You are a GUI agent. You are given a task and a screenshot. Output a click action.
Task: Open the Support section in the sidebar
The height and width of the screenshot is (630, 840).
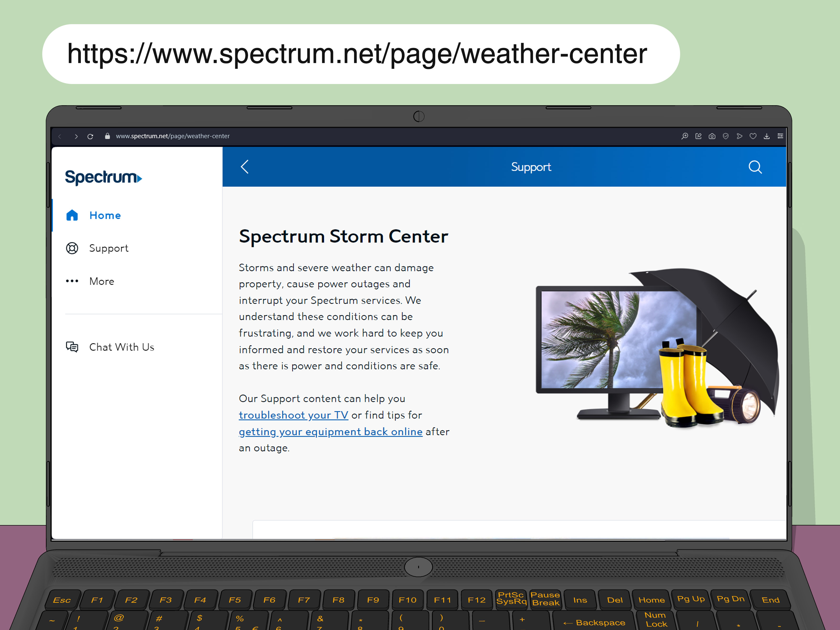pyautogui.click(x=109, y=248)
